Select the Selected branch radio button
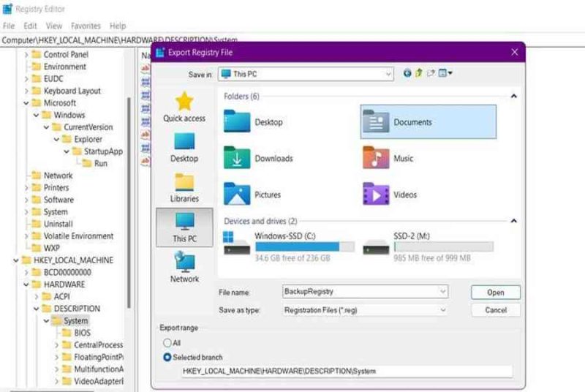 [x=167, y=358]
